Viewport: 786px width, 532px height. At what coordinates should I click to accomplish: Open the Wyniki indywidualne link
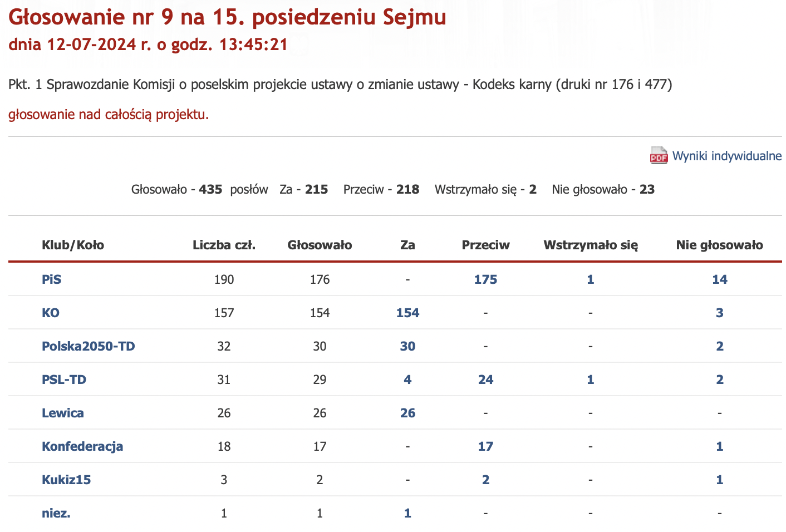(x=727, y=156)
